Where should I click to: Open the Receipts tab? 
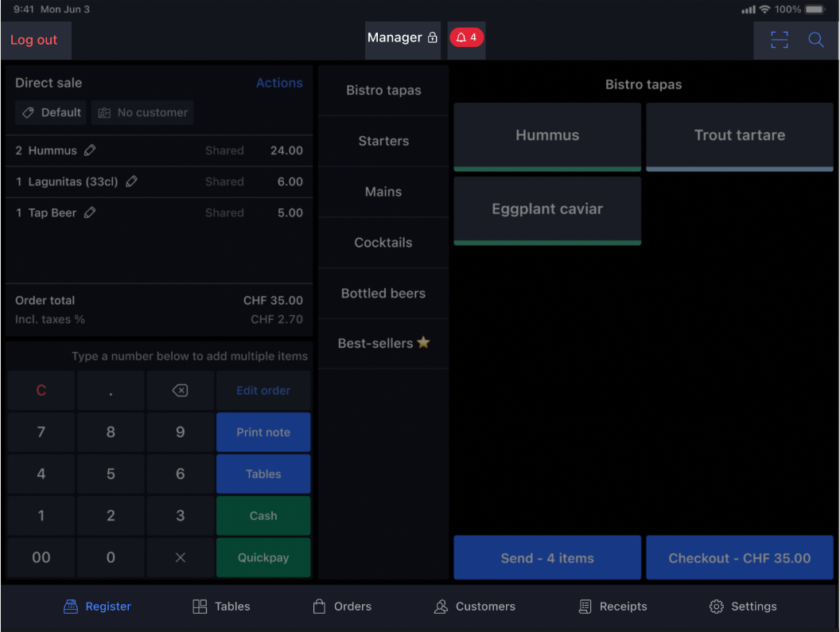click(x=612, y=607)
